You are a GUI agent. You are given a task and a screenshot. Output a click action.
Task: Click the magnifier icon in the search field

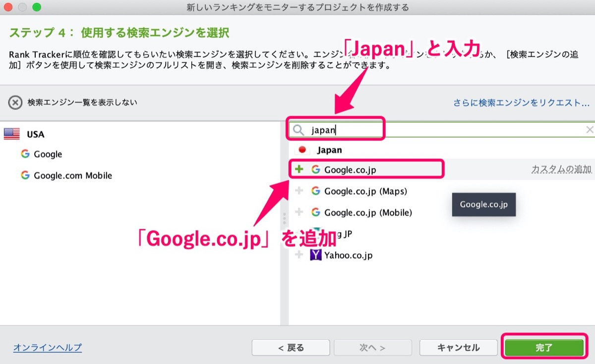[298, 130]
